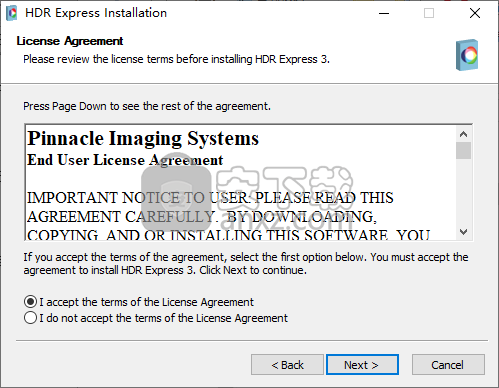Click inside the license agreement text box
Image resolution: width=499 pixels, height=388 pixels.
point(241,182)
